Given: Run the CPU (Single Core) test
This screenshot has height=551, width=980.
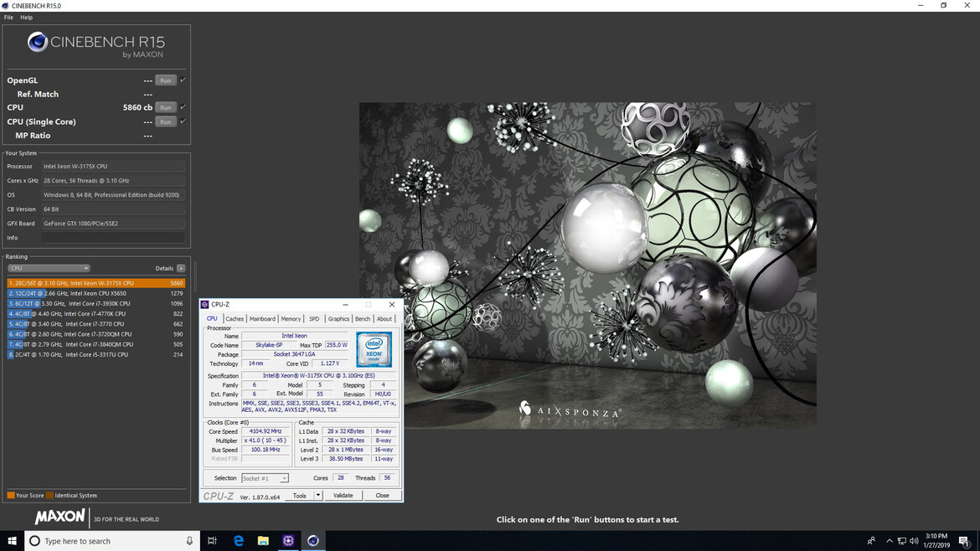Looking at the screenshot, I should coord(166,121).
